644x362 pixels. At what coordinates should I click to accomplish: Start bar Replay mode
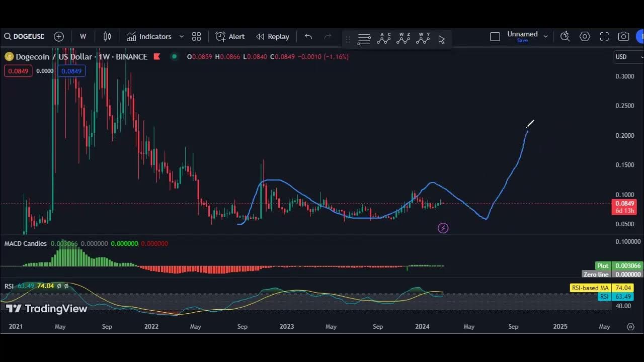point(273,37)
